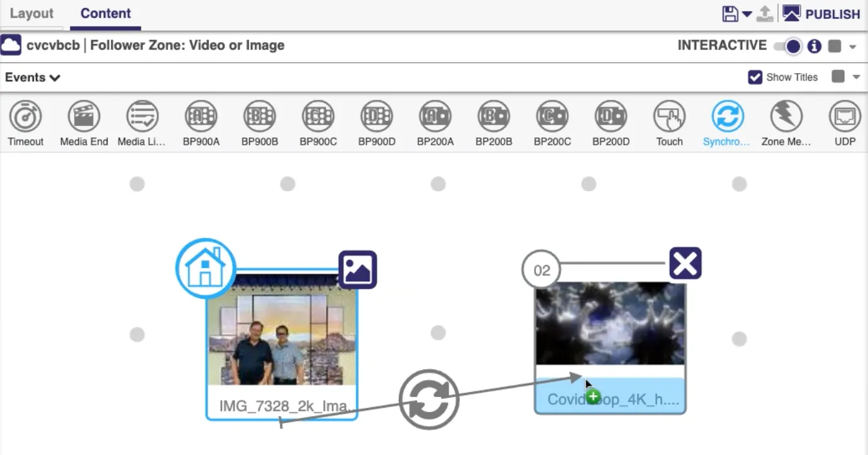Select the Media List event icon

coord(142,116)
